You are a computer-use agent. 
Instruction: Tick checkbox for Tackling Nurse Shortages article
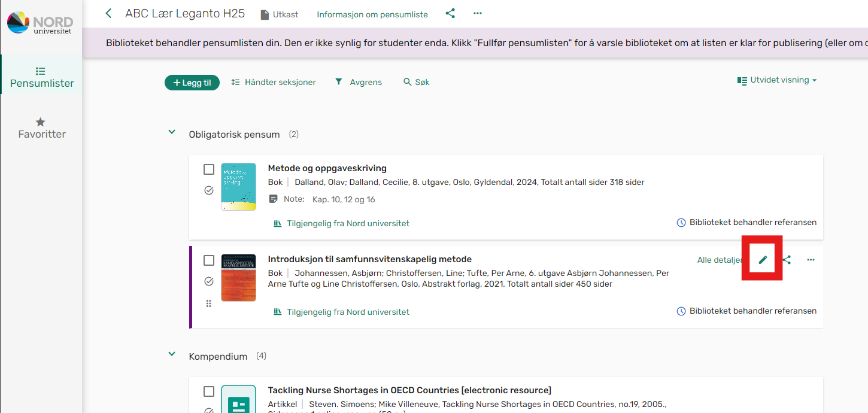pos(209,391)
